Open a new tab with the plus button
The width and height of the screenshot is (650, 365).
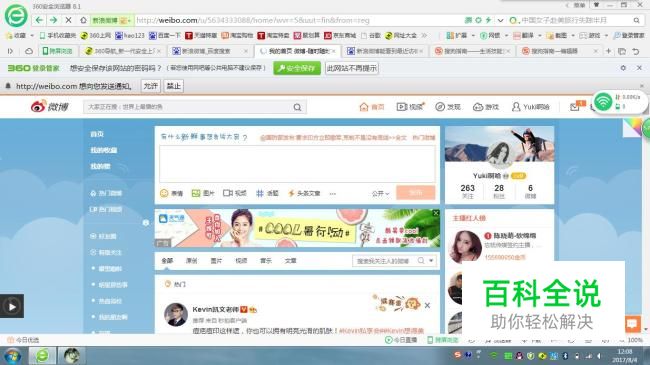click(609, 51)
